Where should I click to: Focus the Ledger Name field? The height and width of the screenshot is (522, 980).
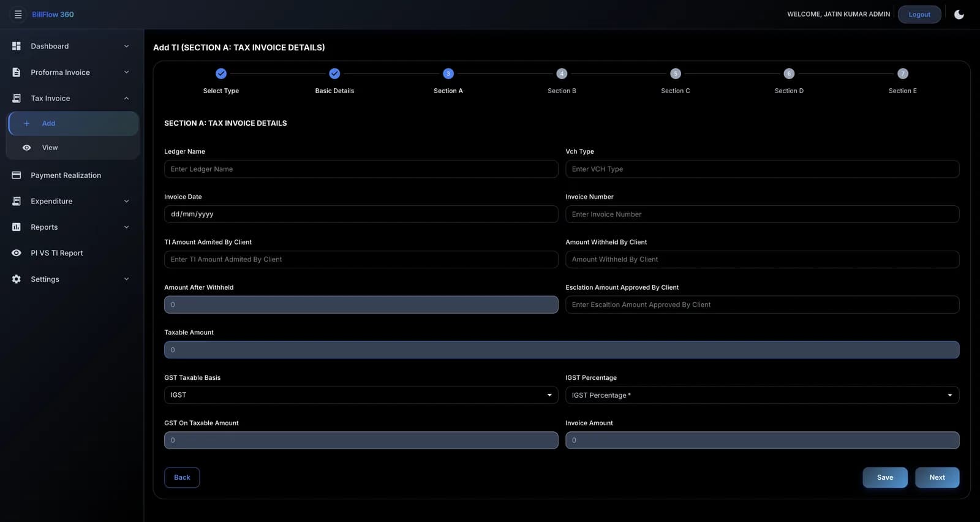pos(361,169)
